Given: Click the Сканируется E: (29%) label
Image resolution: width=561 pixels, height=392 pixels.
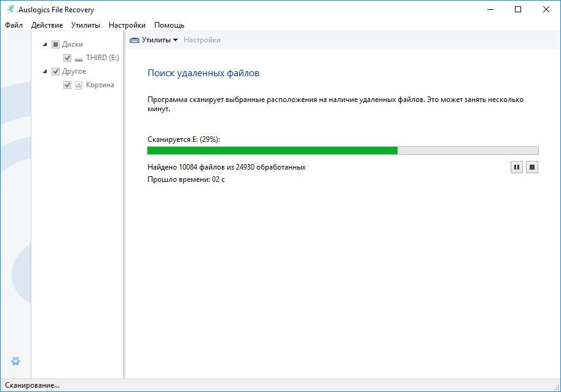Looking at the screenshot, I should (x=184, y=139).
